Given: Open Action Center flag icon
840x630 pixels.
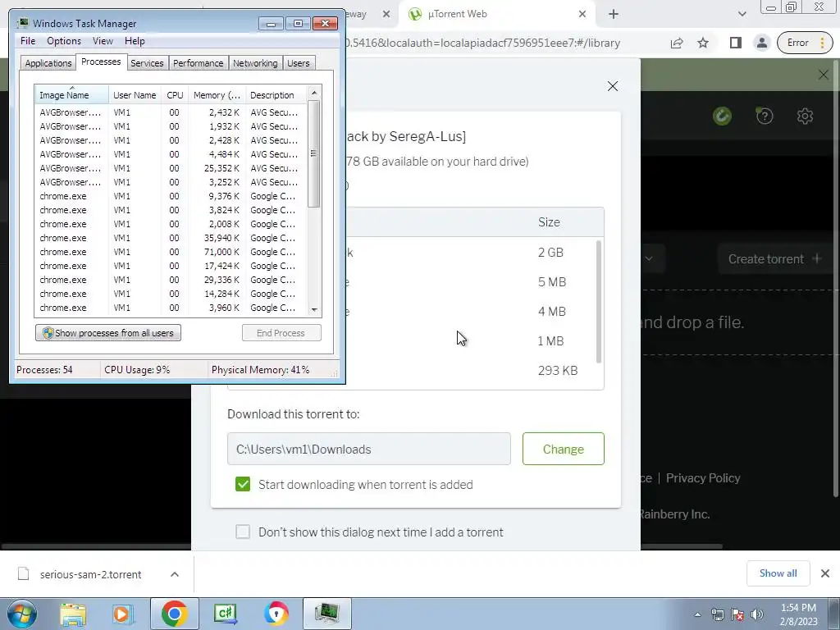Looking at the screenshot, I should tap(737, 614).
